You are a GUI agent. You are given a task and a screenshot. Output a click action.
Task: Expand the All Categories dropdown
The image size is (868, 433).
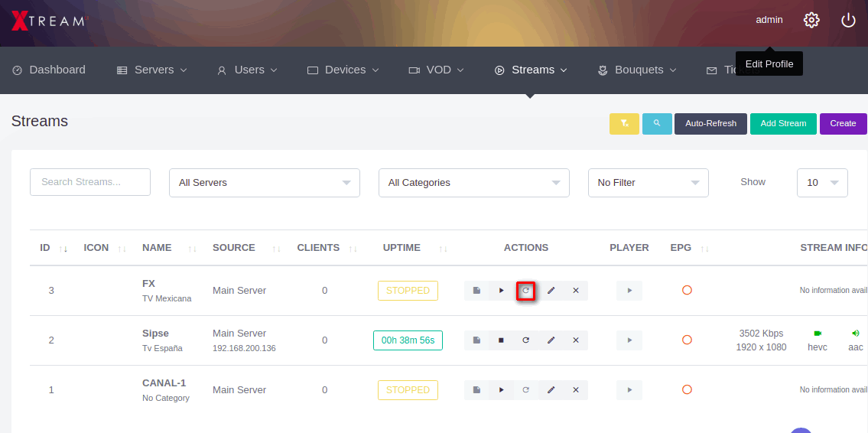tap(473, 183)
